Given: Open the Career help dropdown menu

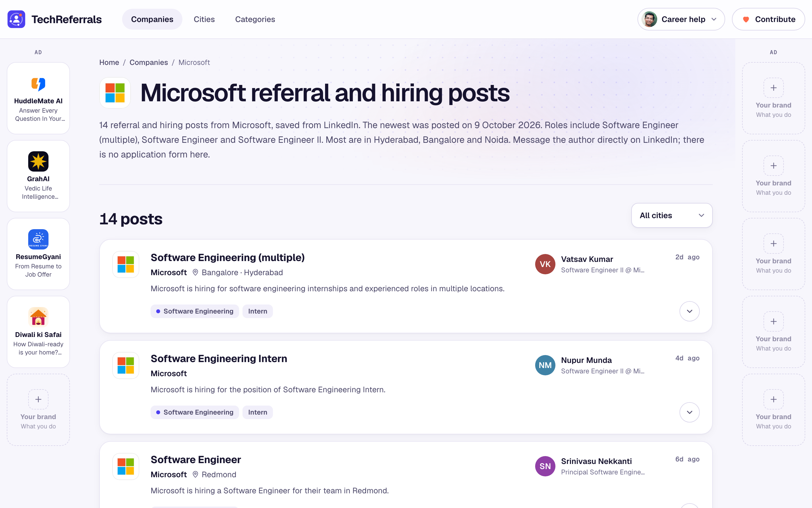Looking at the screenshot, I should [x=681, y=19].
